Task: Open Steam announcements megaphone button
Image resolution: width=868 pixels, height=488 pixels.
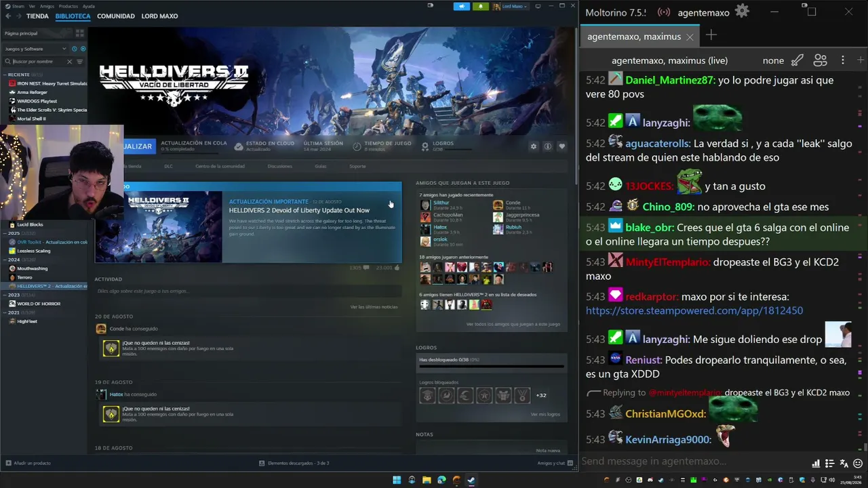Action: coord(463,6)
